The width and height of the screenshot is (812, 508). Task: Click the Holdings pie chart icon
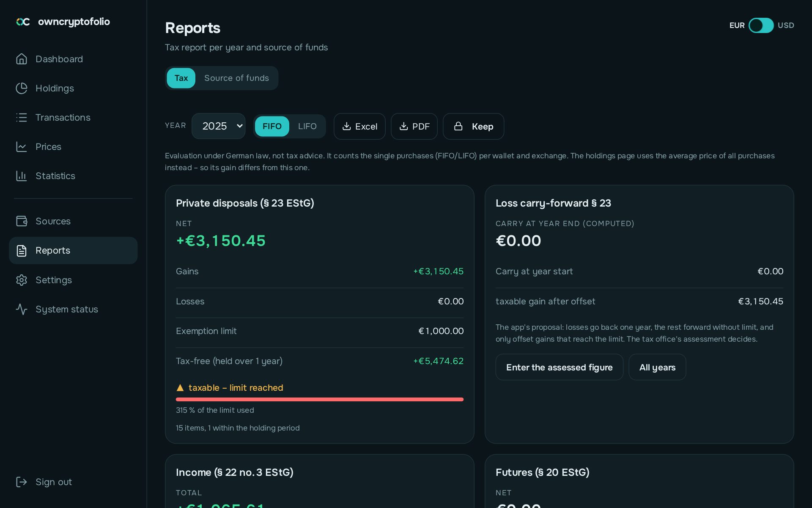(x=22, y=88)
